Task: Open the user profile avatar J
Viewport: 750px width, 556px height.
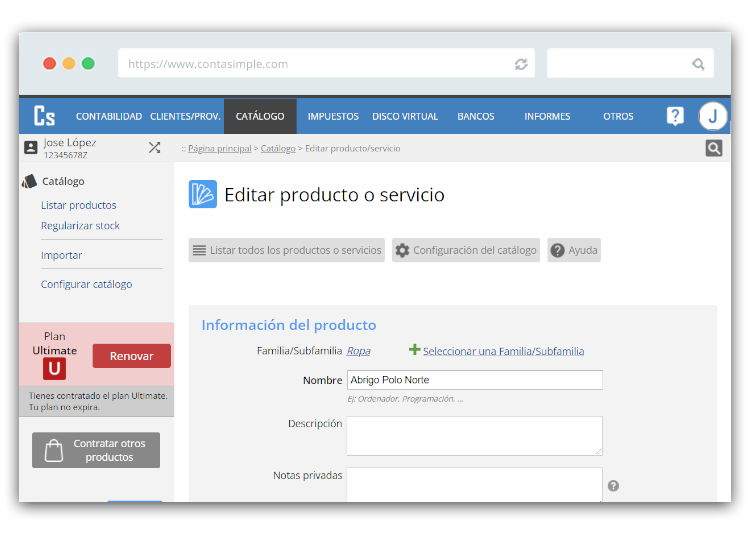Action: point(712,116)
